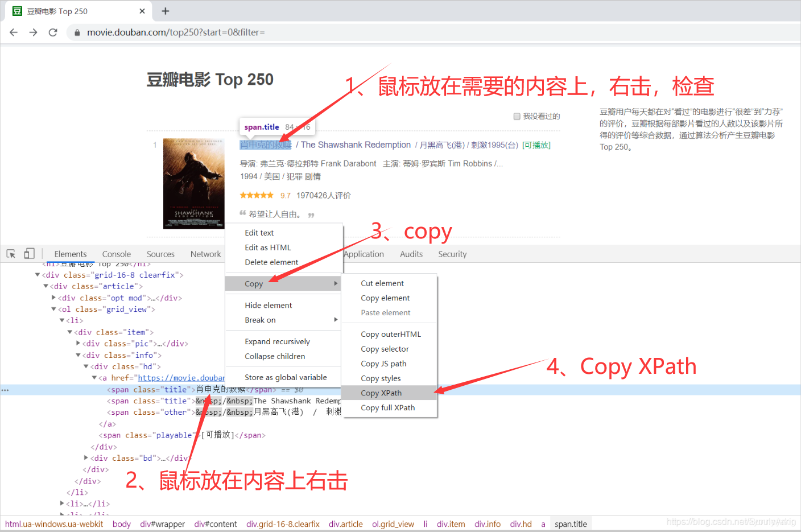
Task: Select Copy XPath
Action: click(389, 393)
